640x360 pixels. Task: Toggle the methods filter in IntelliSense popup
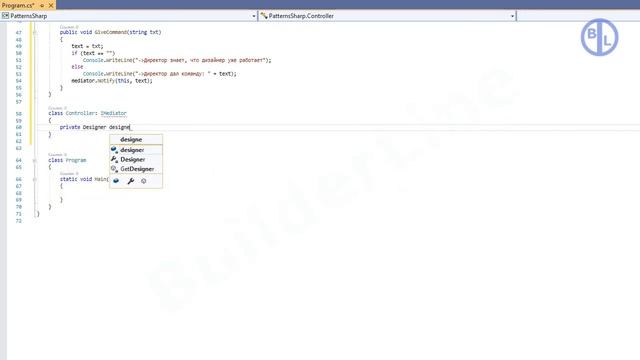click(144, 181)
